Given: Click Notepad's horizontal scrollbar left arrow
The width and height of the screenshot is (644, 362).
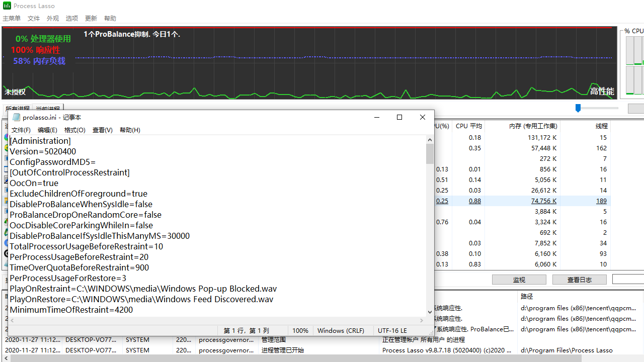Looking at the screenshot, I should point(12,320).
